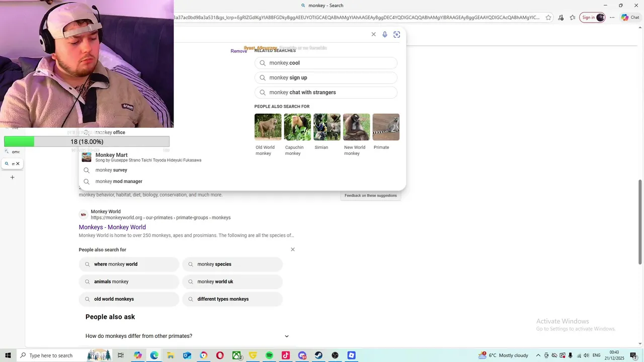Click the overlay progress bar at 18%
This screenshot has width=644, height=362.
(x=87, y=142)
